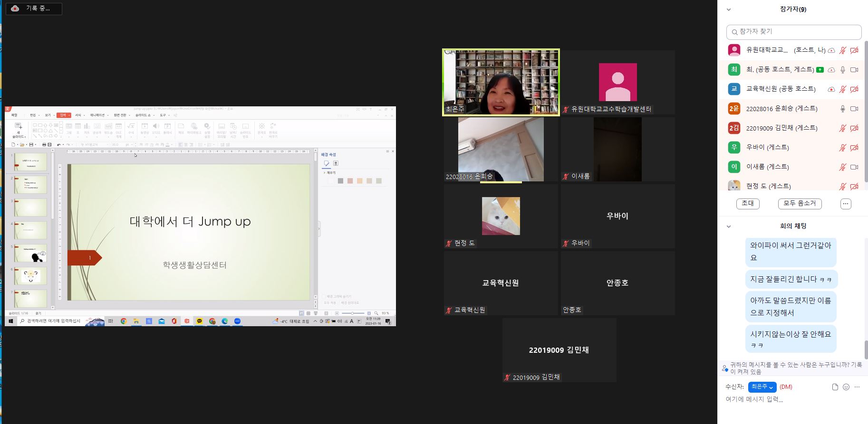This screenshot has width=868, height=424.
Task: Toggle video camera for 이새롬
Action: [854, 167]
